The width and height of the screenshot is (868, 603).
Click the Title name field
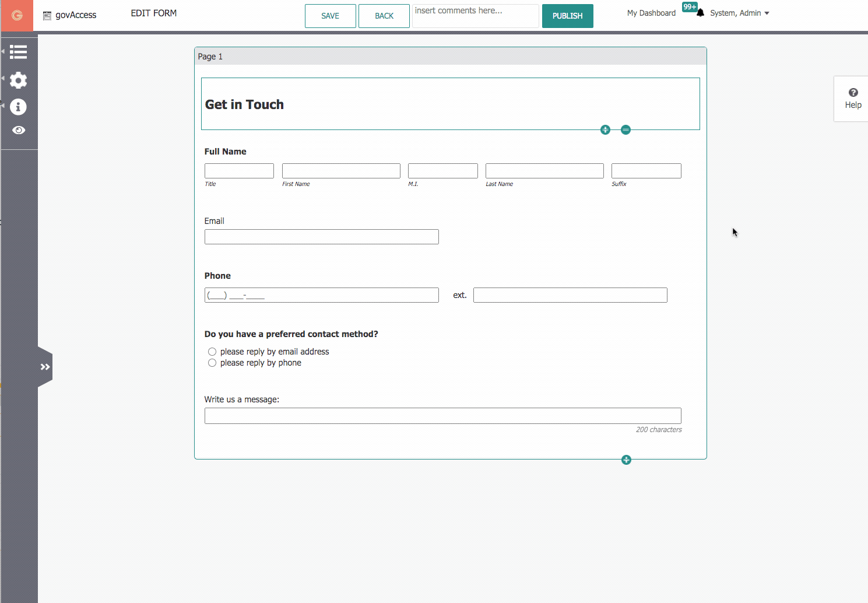(x=239, y=171)
